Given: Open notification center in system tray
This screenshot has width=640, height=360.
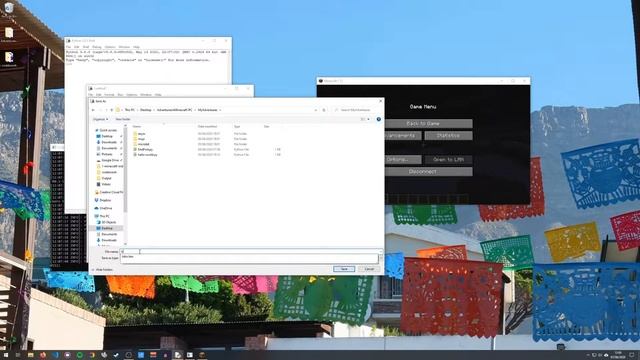Looking at the screenshot, I should click(x=632, y=355).
